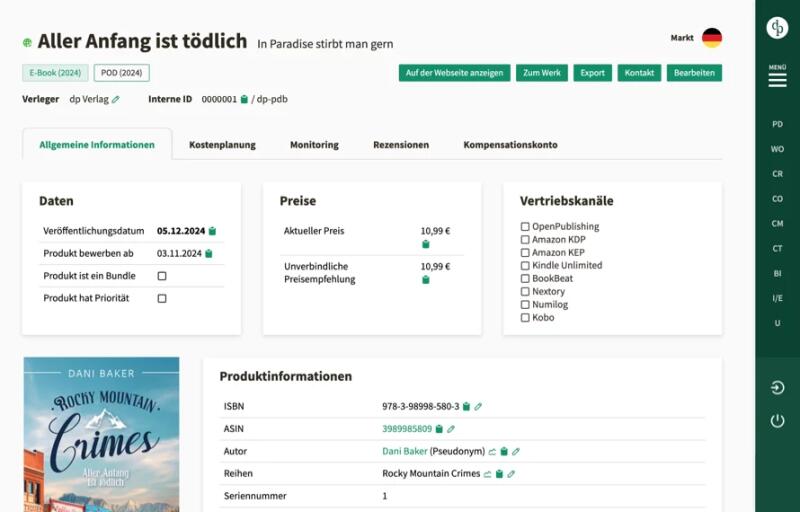The image size is (800, 512).
Task: Open CO in the sidebar
Action: (x=777, y=199)
